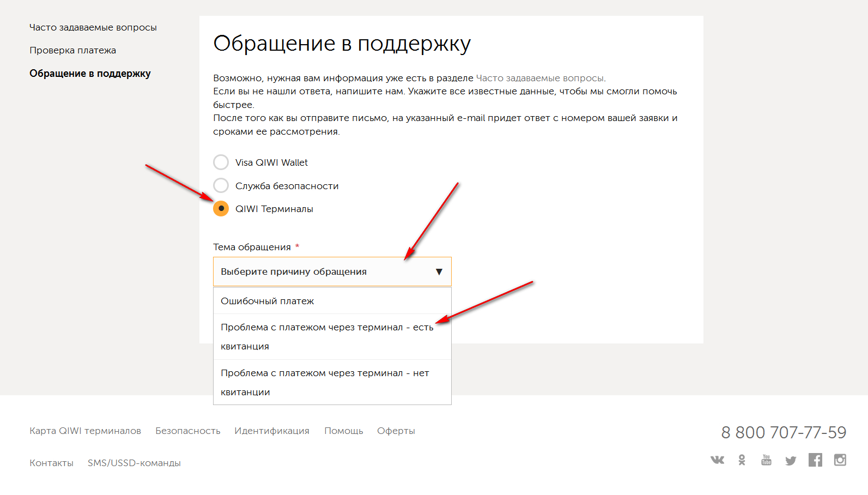The width and height of the screenshot is (868, 495).
Task: Follow the inline Часто задаваемые вопросы link
Action: coord(540,78)
